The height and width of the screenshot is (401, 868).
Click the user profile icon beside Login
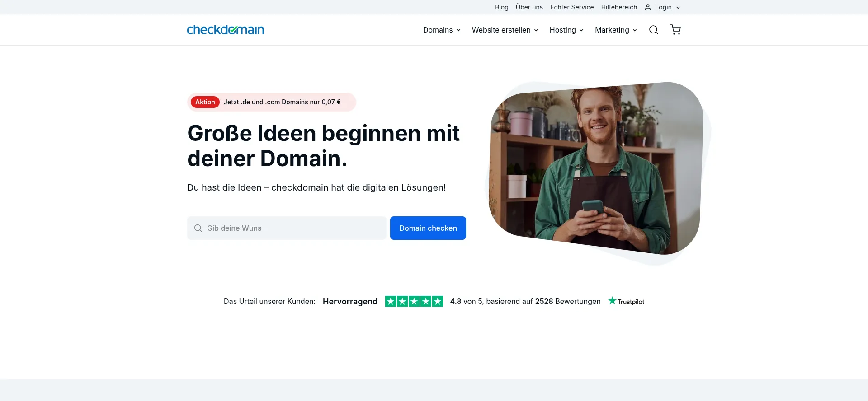coord(648,7)
